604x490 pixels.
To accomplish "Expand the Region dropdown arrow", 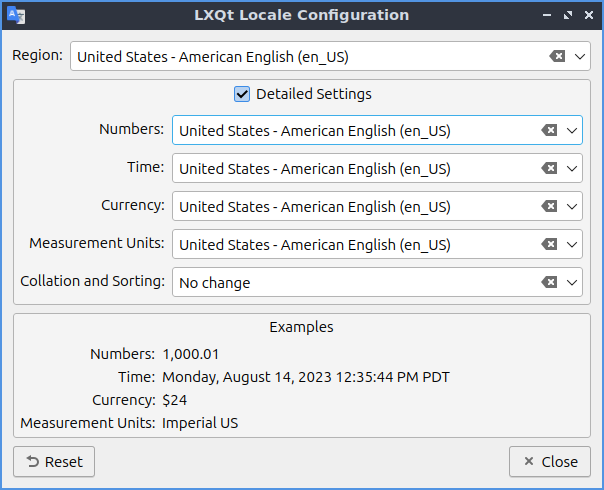I will point(581,57).
